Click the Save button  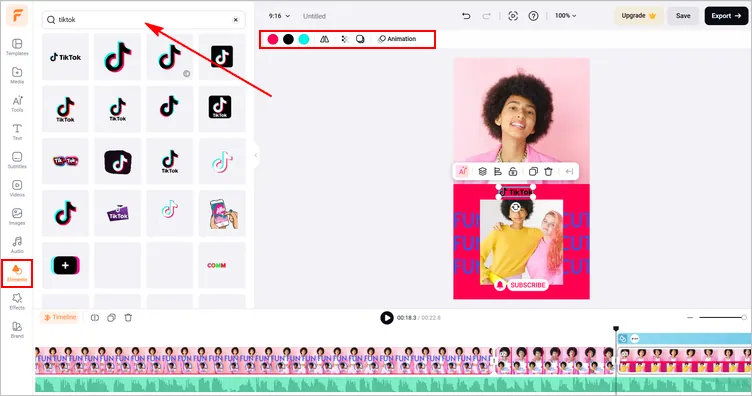tap(683, 16)
